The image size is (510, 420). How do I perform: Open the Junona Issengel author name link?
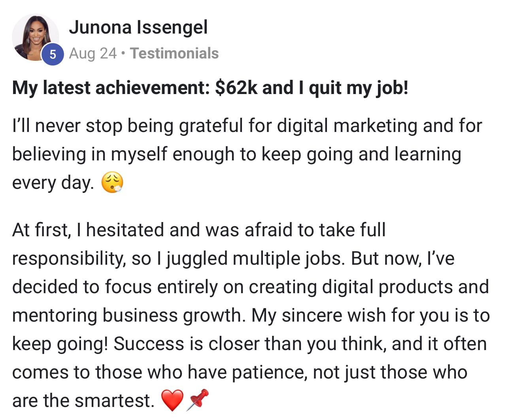tap(138, 27)
